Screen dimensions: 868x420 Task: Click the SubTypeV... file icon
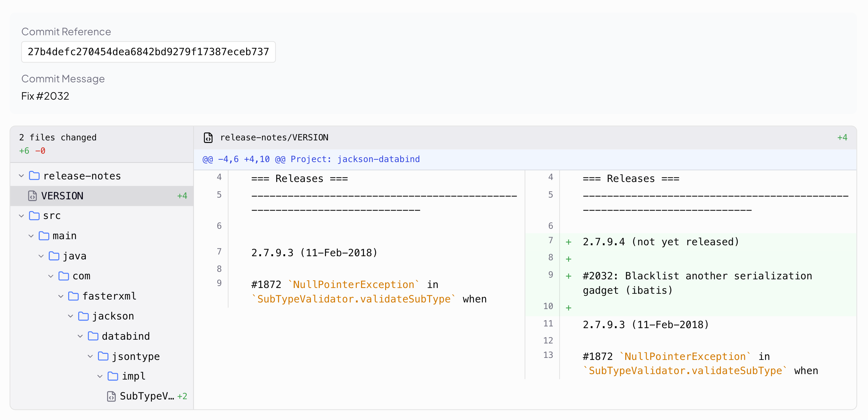point(111,396)
